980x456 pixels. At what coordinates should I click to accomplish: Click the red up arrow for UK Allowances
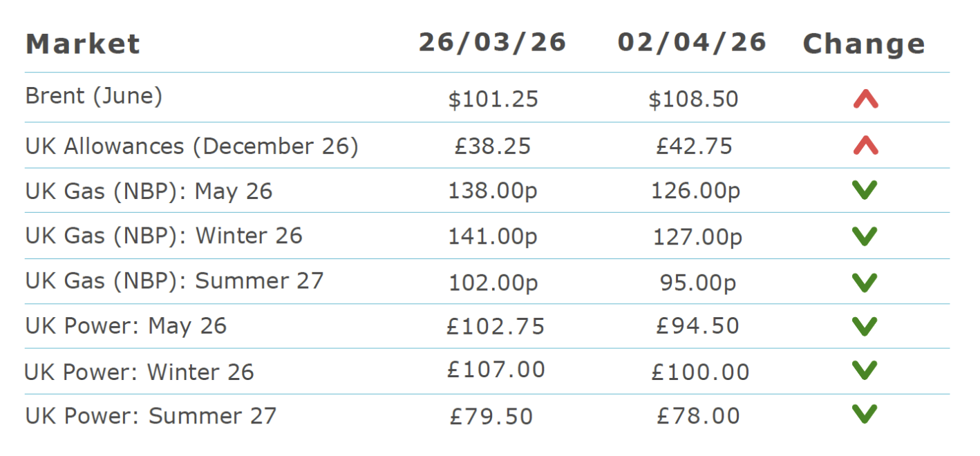tap(865, 145)
